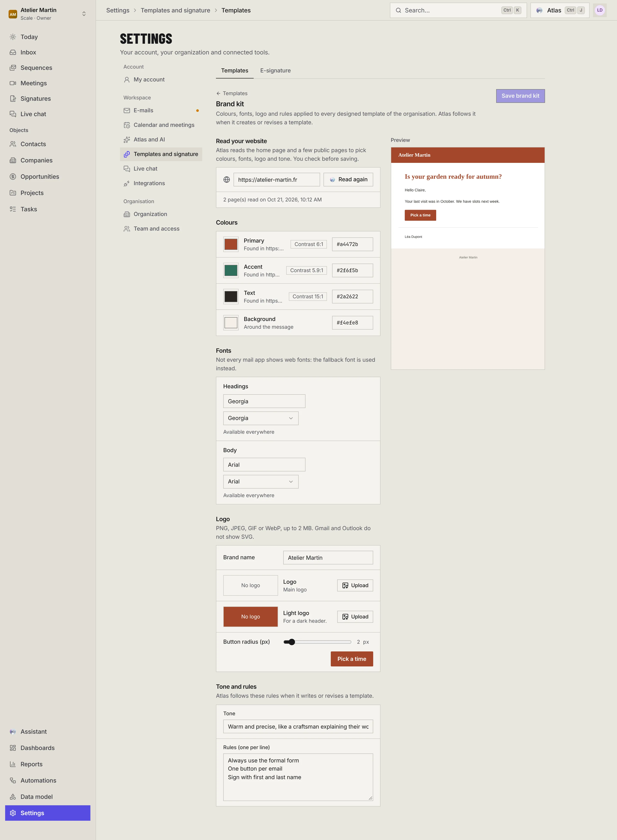Viewport: 617px width, 840px height.
Task: Open the Companies building icon
Action: [x=13, y=160]
